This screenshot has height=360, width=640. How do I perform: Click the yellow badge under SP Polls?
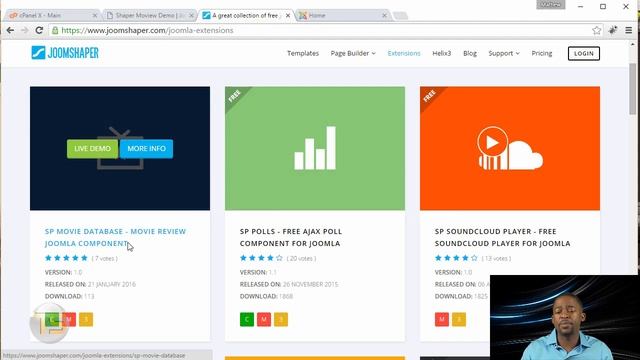pos(281,319)
